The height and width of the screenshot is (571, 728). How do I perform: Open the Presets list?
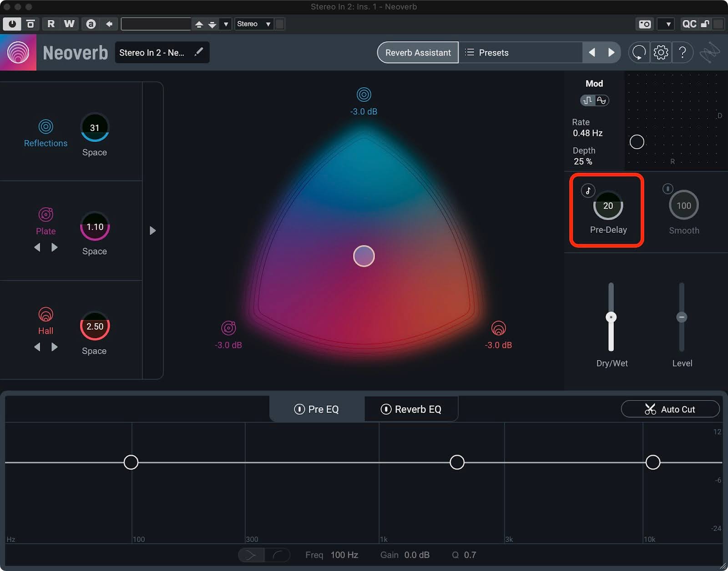point(521,53)
